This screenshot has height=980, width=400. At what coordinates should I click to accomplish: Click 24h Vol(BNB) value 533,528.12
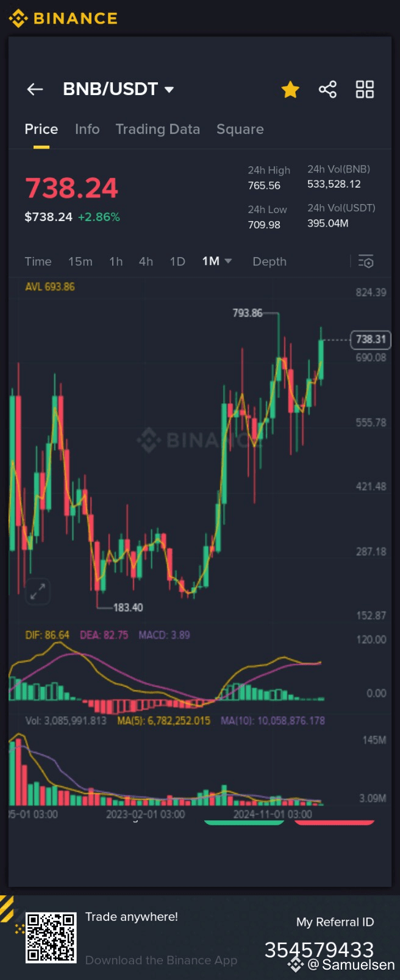334,184
